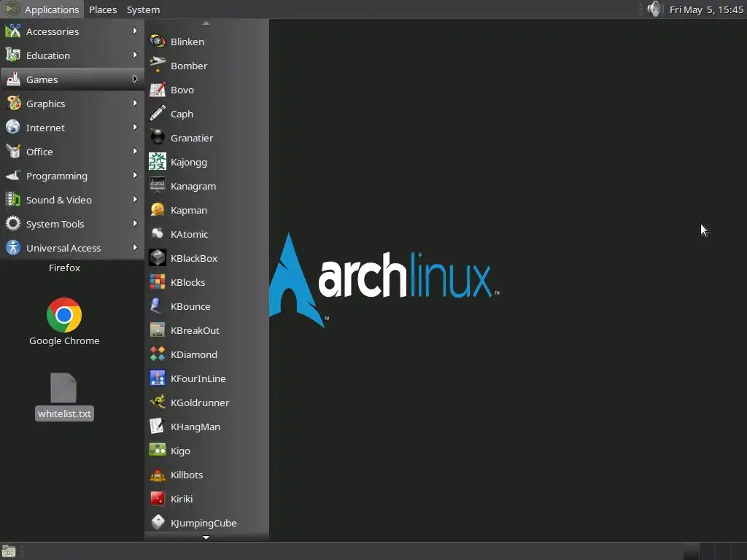
Task: Start KBounce ball icon
Action: (x=158, y=306)
